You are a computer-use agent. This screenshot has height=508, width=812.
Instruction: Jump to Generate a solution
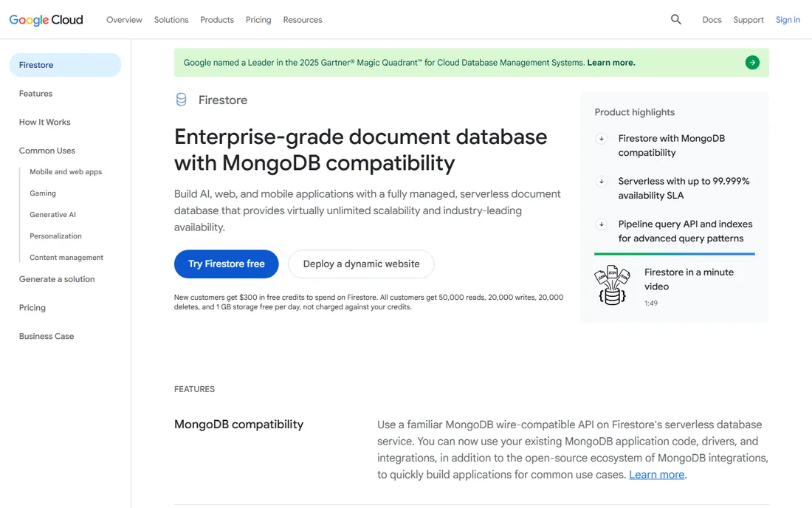click(57, 278)
